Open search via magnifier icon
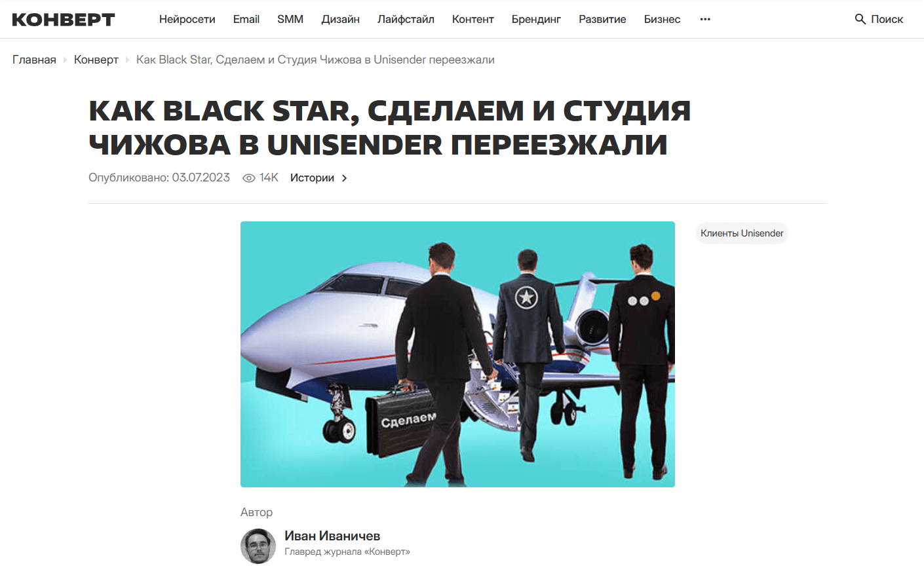This screenshot has width=924, height=579. tap(860, 19)
